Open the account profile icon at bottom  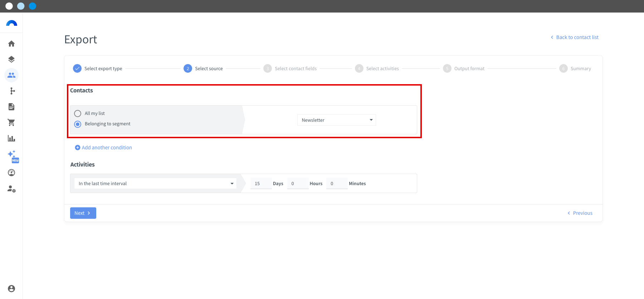[11, 289]
